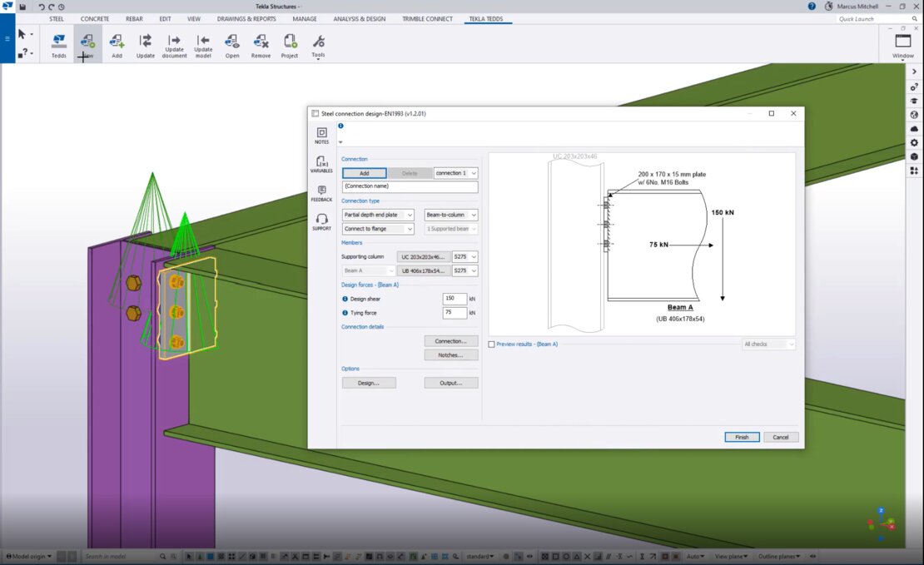This screenshot has width=924, height=565.
Task: Open the ANALYSIS & DESIGN tab
Action: pos(360,19)
